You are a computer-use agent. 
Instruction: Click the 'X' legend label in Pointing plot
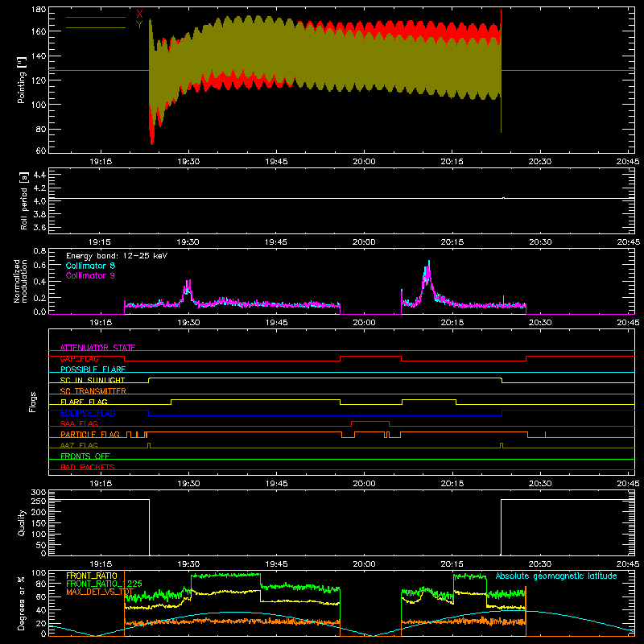pyautogui.click(x=139, y=14)
